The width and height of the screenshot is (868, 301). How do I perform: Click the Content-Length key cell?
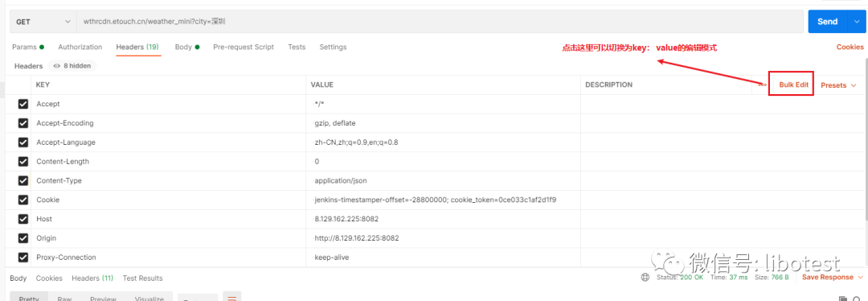point(168,162)
